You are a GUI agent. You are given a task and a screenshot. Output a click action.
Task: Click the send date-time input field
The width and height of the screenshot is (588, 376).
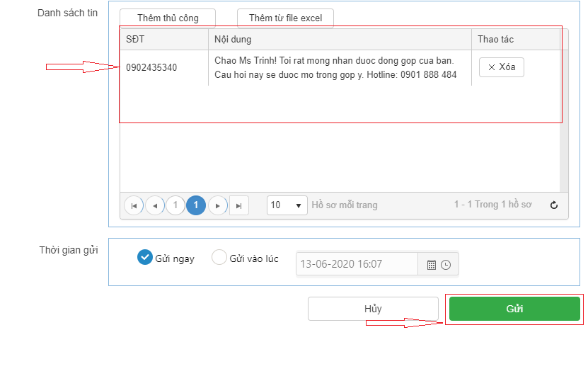[356, 264]
